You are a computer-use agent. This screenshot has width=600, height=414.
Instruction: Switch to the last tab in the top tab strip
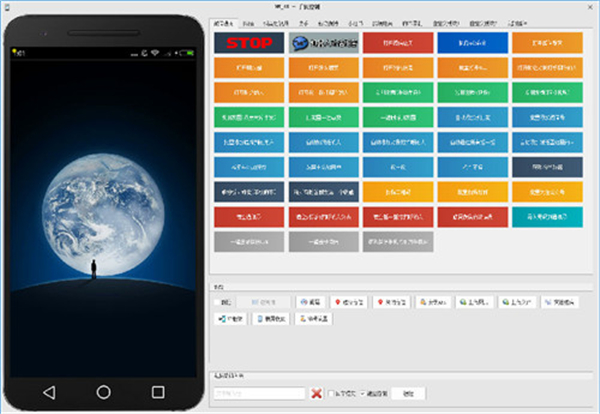490,22
